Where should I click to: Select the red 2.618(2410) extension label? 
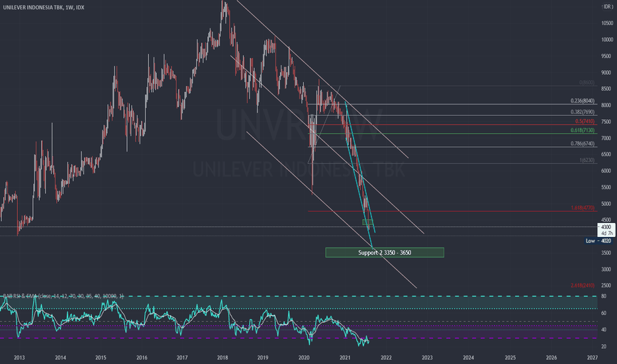[x=583, y=285]
